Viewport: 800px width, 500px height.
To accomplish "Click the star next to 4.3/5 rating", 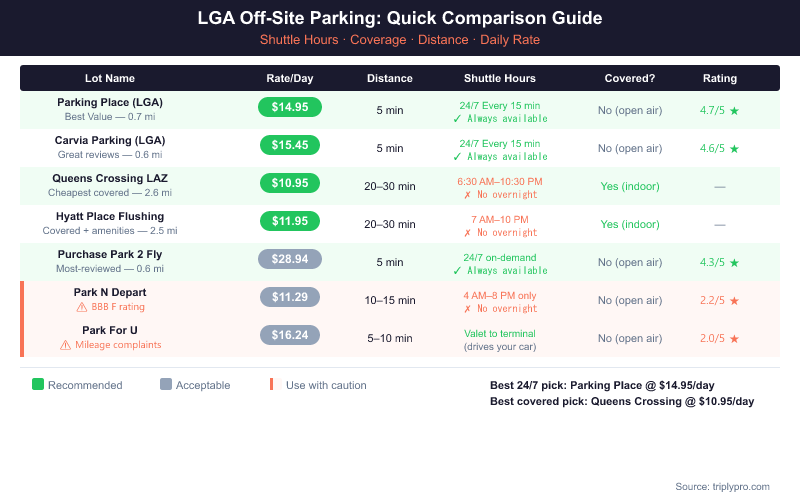I will (734, 262).
